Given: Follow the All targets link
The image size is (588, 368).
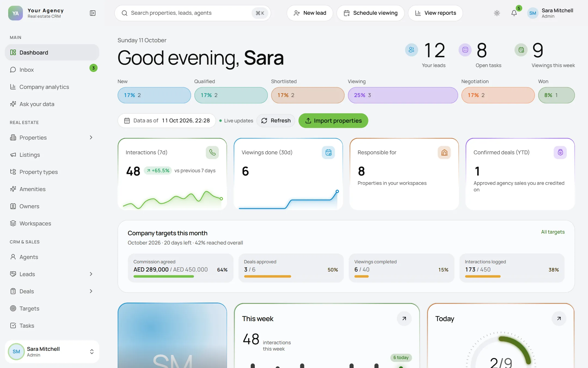Looking at the screenshot, I should 553,232.
